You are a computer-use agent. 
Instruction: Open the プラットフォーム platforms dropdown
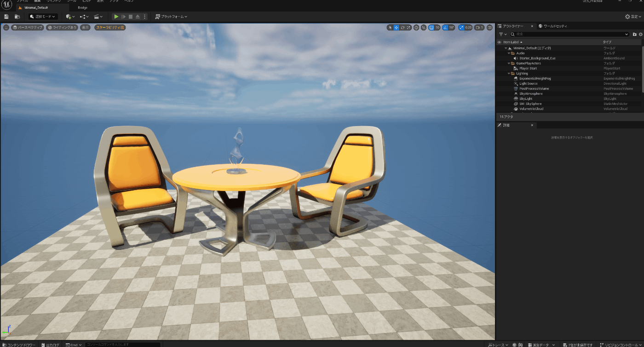(171, 17)
